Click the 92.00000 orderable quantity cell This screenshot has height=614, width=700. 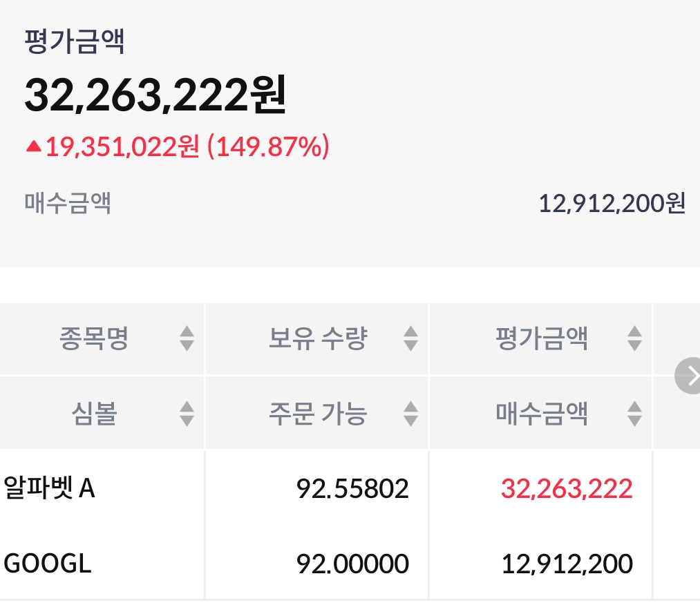tap(352, 564)
